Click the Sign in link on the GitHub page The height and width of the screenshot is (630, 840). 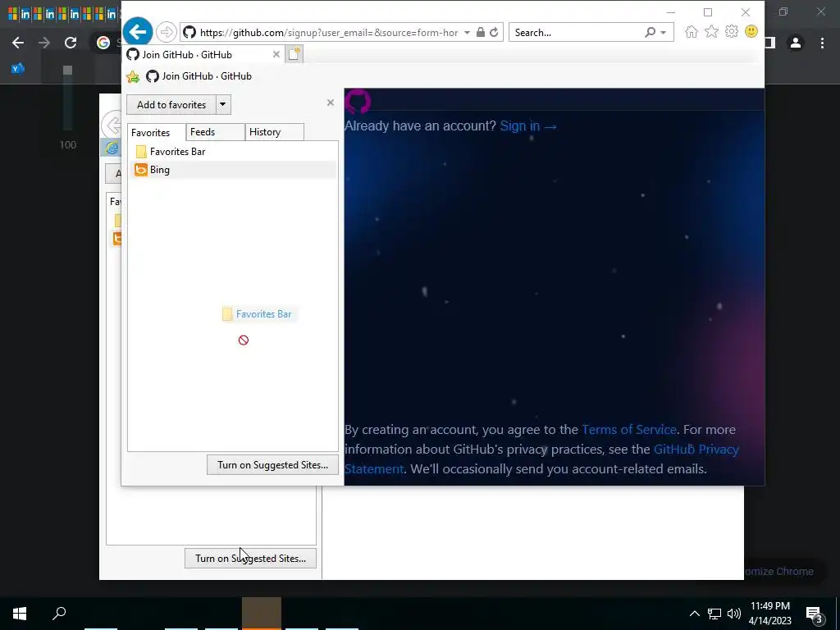pos(528,126)
